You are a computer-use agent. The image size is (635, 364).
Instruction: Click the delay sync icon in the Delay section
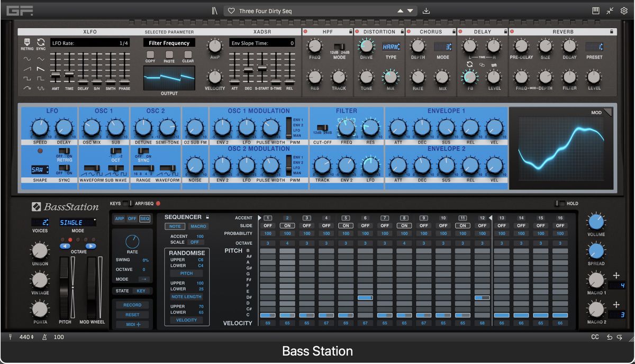tap(469, 64)
